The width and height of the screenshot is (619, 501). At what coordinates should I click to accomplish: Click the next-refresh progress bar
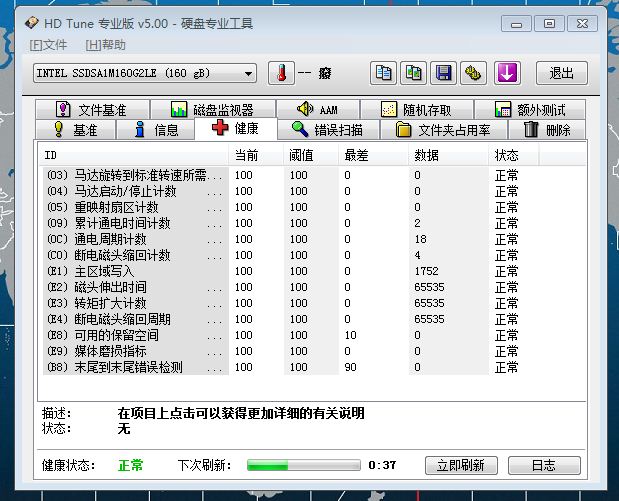[x=304, y=465]
